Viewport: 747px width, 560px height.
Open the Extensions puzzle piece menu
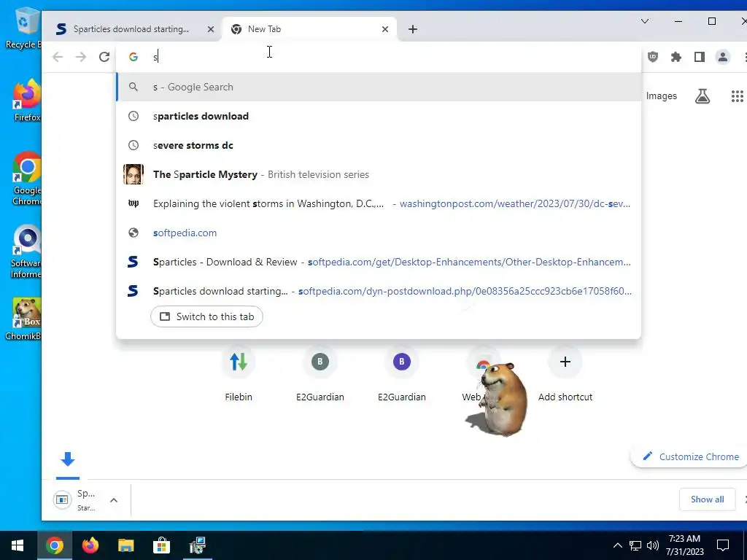(x=676, y=57)
